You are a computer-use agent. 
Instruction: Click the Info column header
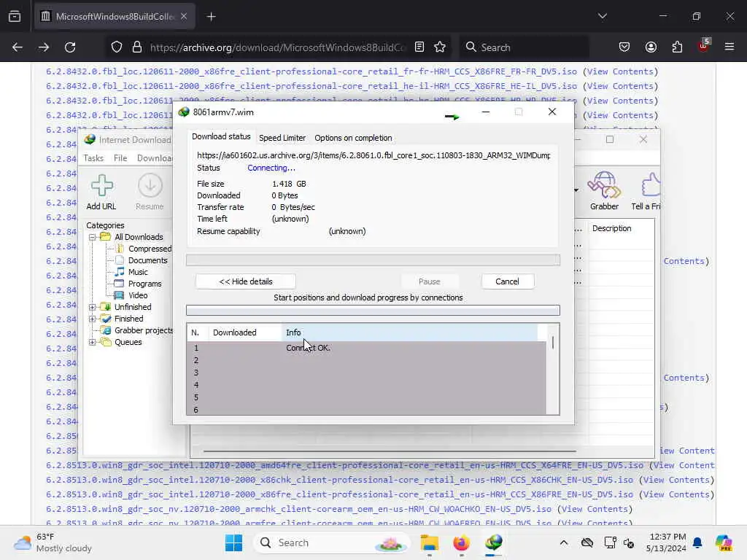pos(409,332)
